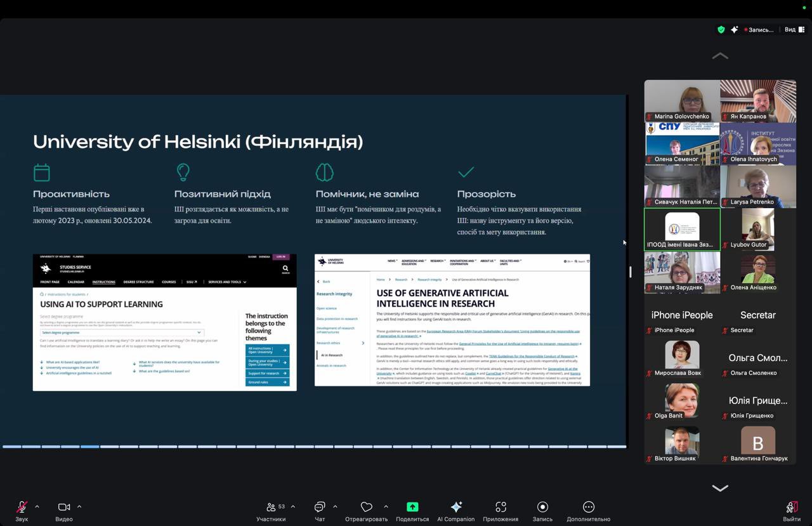Select Ян Капранов video tile
The height and width of the screenshot is (526, 812).
click(x=758, y=101)
